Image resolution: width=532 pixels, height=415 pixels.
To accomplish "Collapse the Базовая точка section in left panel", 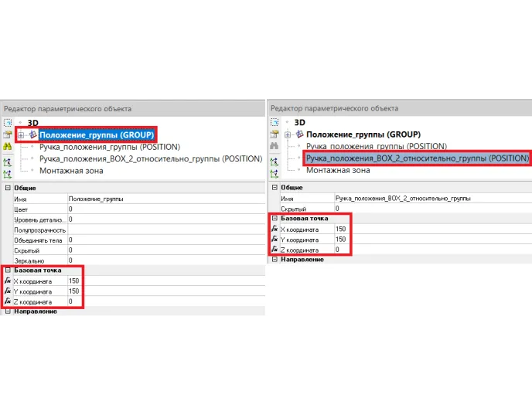I will pos(8,270).
